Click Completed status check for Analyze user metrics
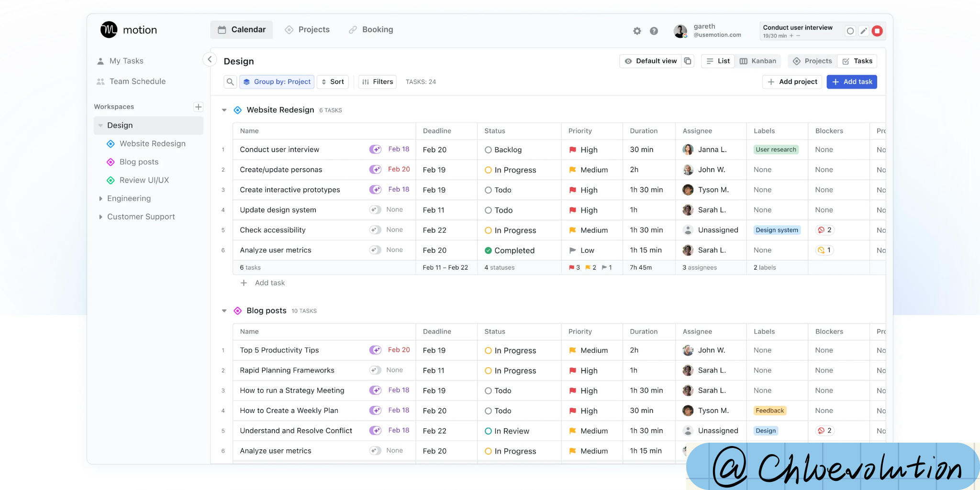Image resolution: width=980 pixels, height=490 pixels. [x=488, y=250]
